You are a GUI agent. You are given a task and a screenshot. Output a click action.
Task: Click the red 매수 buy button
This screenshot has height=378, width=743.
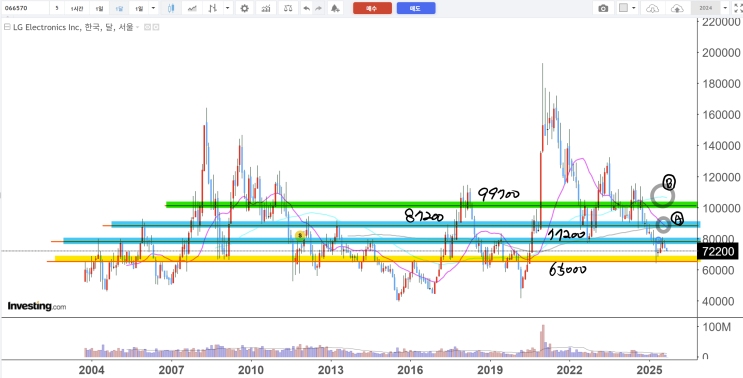[372, 8]
